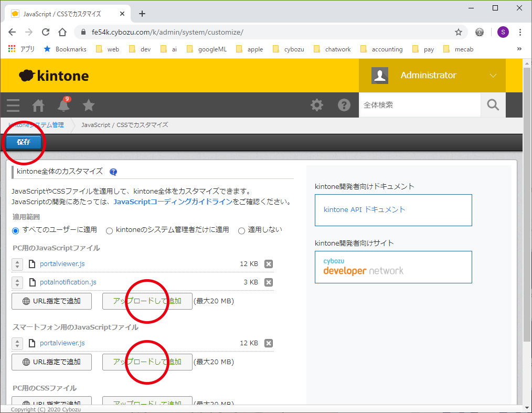Reload the page

click(x=46, y=32)
